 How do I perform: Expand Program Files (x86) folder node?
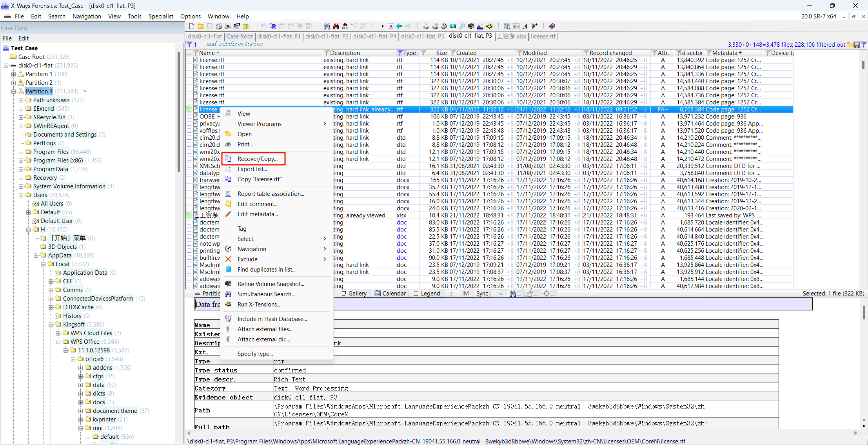point(21,160)
